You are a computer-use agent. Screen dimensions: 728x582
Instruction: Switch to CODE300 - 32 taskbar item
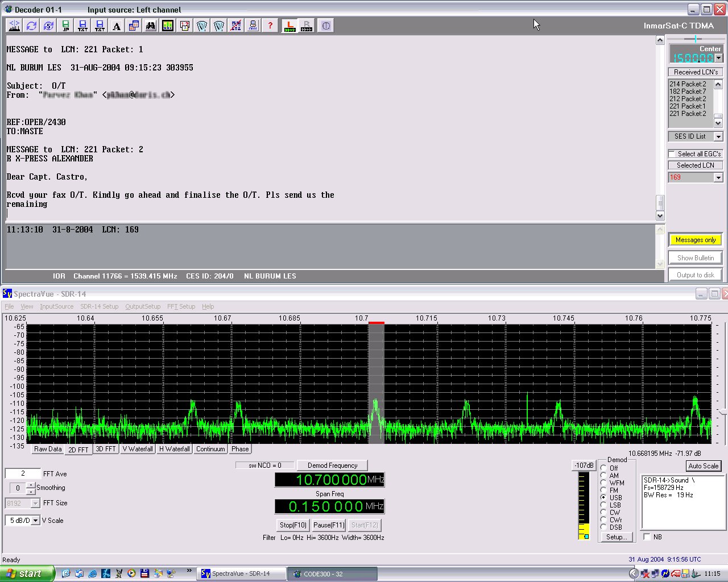[x=332, y=574]
